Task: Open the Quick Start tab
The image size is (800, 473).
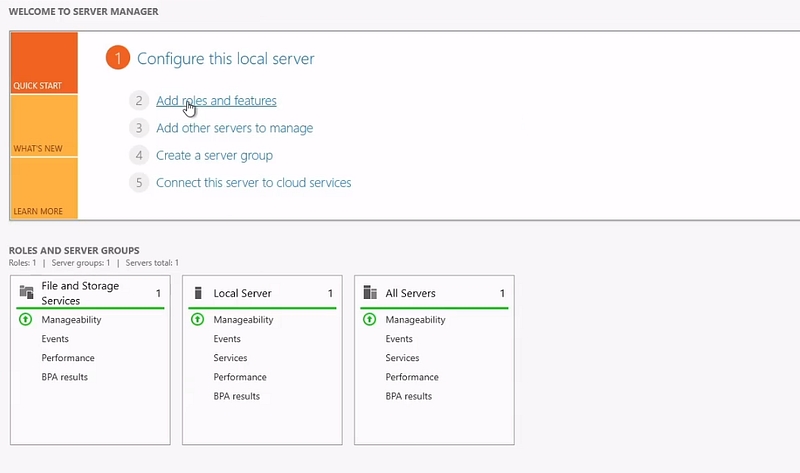Action: [x=44, y=63]
